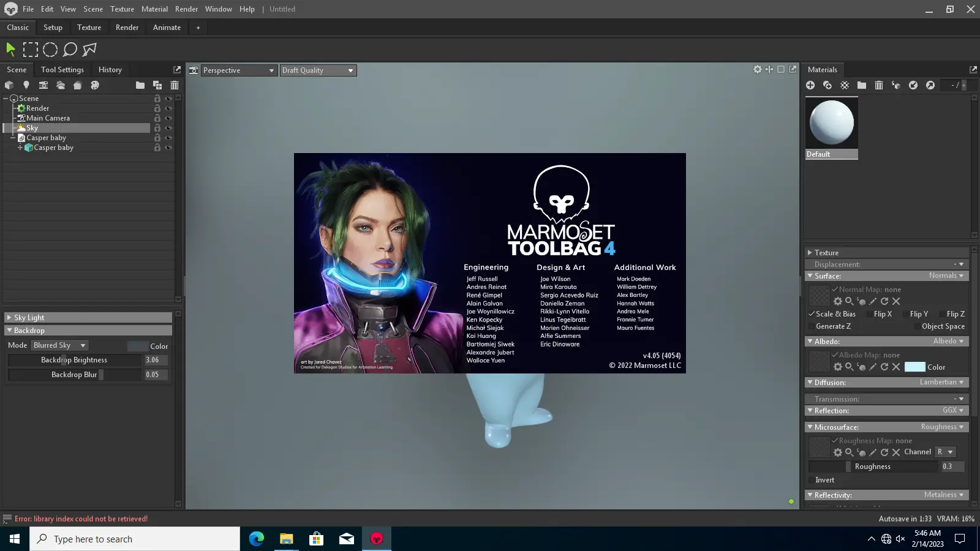Viewport: 980px width, 551px height.
Task: Open the Render menu in the menu bar
Action: 186,9
